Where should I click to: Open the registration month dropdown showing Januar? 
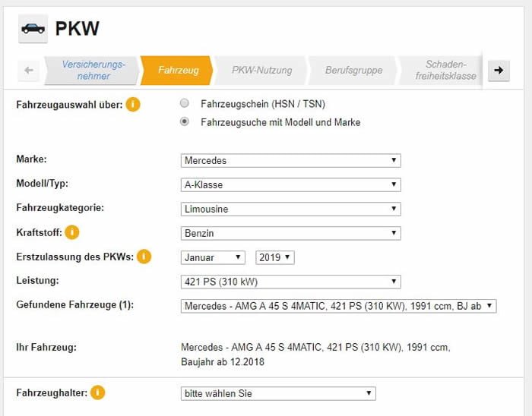point(213,257)
